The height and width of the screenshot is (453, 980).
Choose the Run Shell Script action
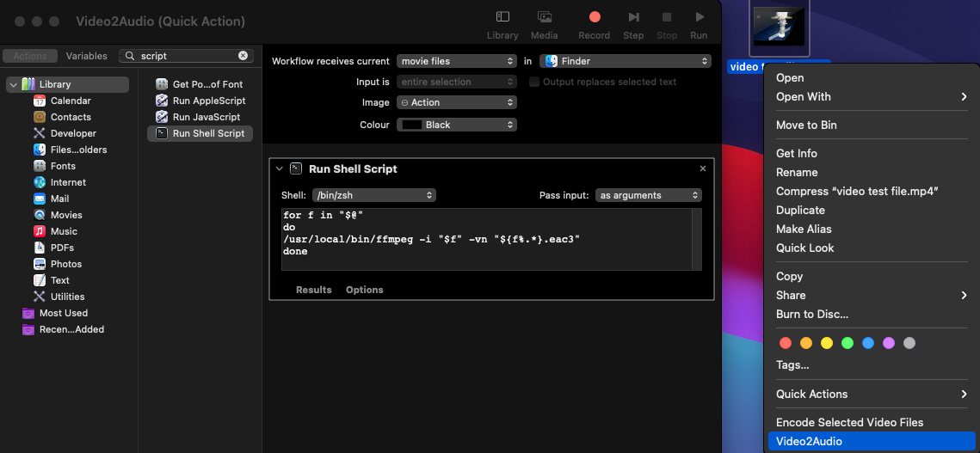point(200,133)
